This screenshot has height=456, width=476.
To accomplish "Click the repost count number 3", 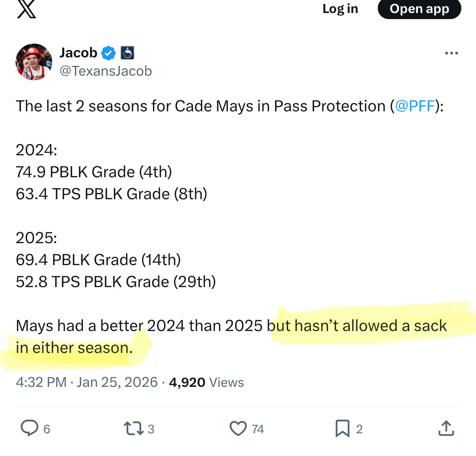I will tap(151, 429).
